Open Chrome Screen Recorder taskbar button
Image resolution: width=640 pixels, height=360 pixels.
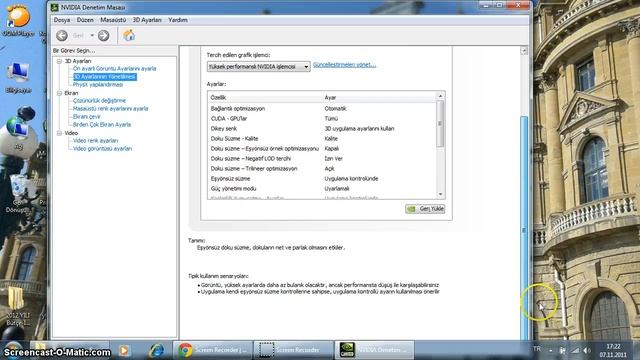point(212,350)
